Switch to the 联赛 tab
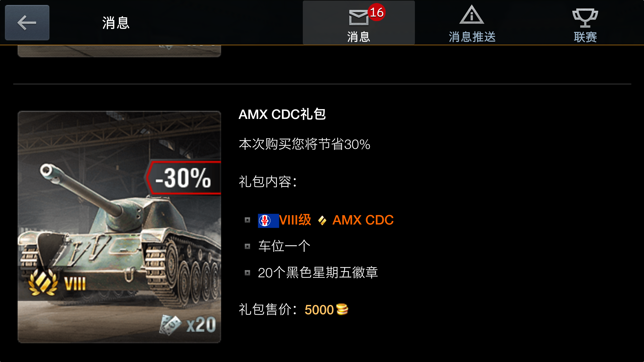Viewport: 644px width, 362px height. click(x=585, y=23)
